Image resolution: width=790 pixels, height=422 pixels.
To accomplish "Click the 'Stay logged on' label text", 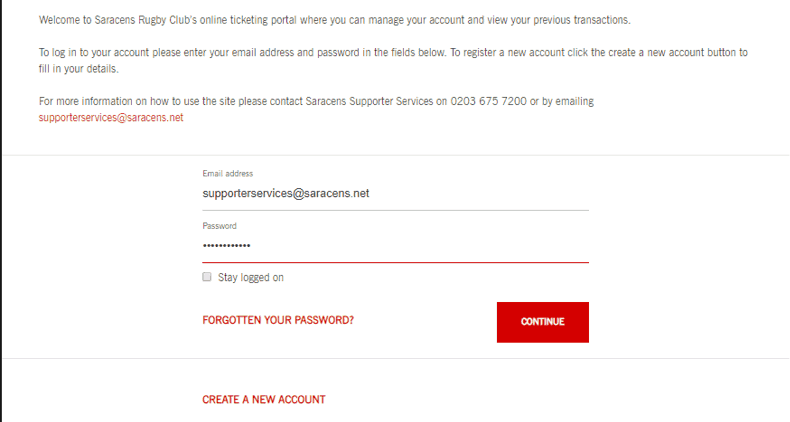I will point(251,277).
